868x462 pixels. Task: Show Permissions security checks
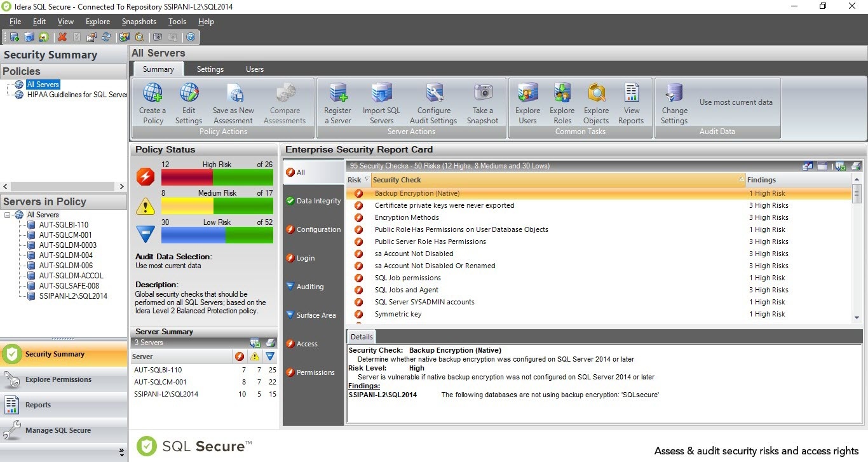click(313, 372)
